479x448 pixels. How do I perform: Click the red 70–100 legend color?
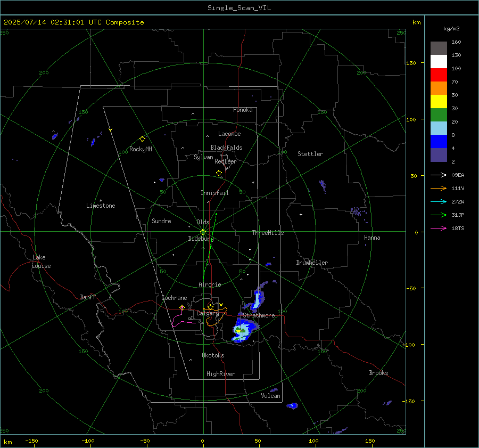click(x=439, y=75)
